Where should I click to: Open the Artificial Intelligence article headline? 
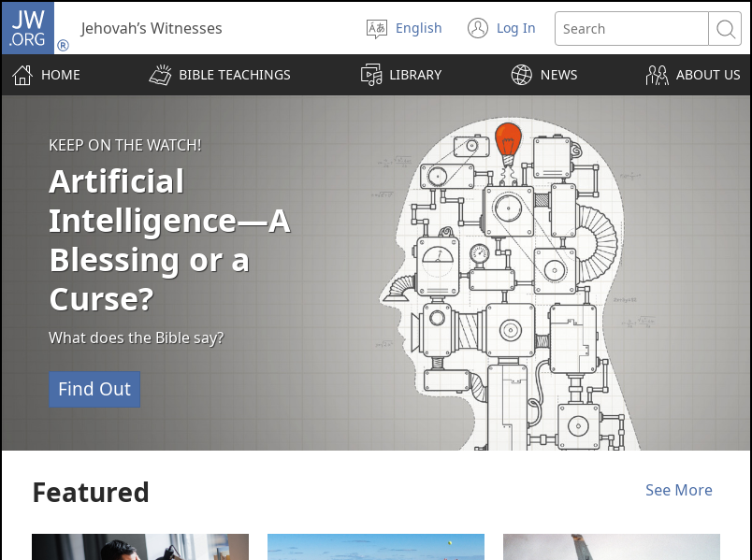(x=168, y=240)
